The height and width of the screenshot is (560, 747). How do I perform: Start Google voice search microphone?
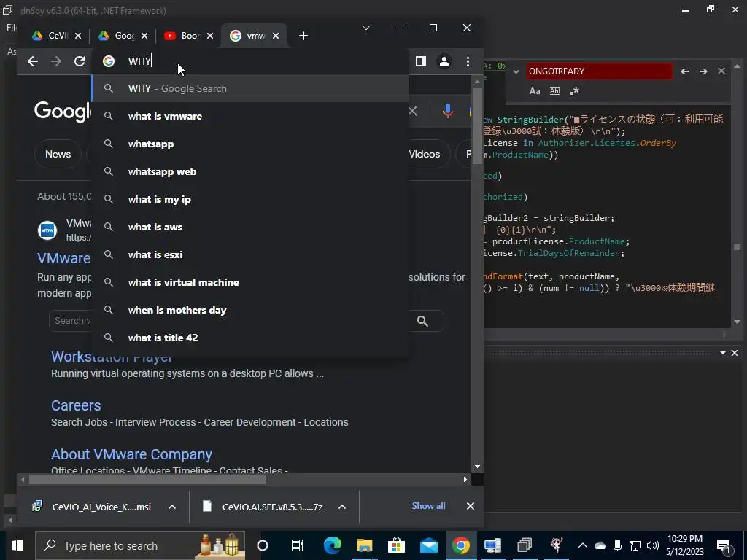[447, 111]
